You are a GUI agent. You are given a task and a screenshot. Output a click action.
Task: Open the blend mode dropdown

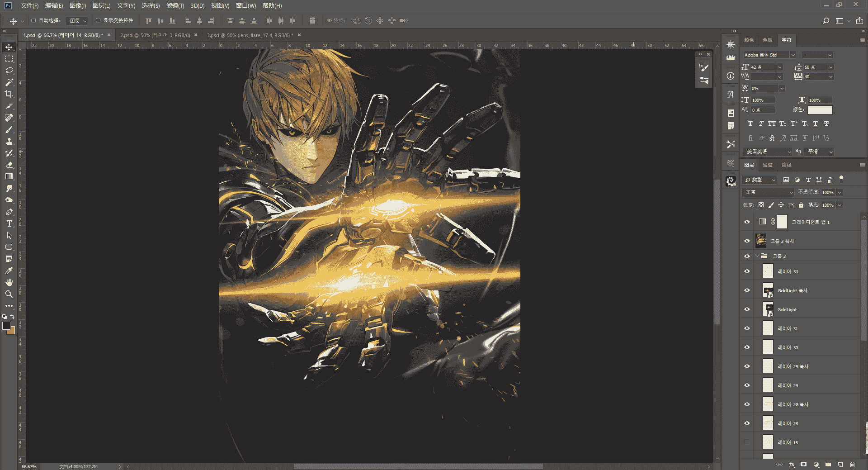pyautogui.click(x=768, y=192)
